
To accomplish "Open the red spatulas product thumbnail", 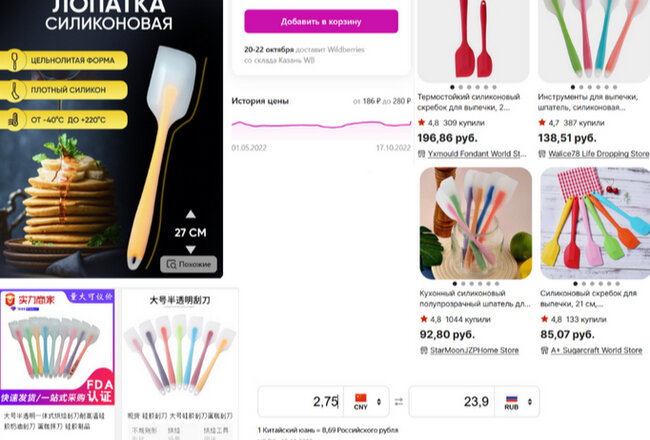I will pyautogui.click(x=473, y=41).
